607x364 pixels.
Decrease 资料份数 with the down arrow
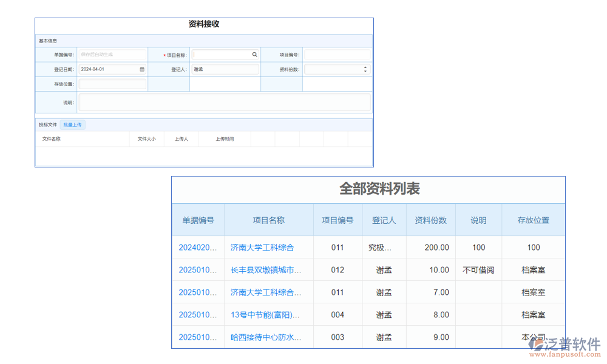pyautogui.click(x=365, y=71)
